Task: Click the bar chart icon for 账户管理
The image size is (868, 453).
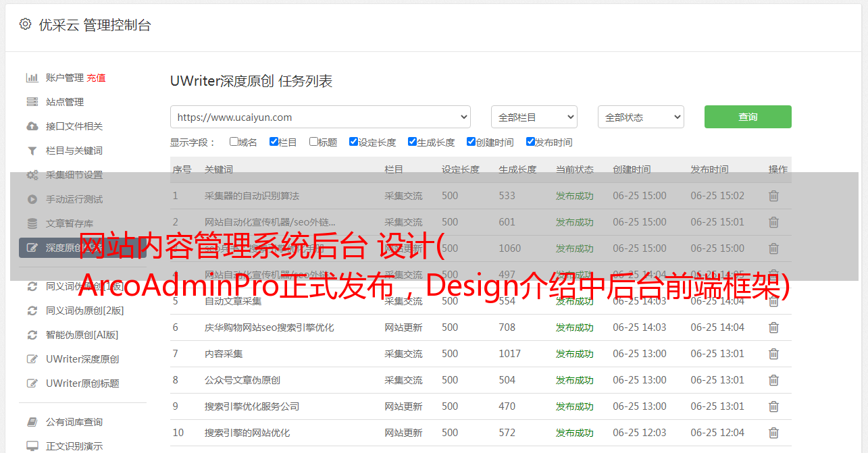Action: [32, 78]
